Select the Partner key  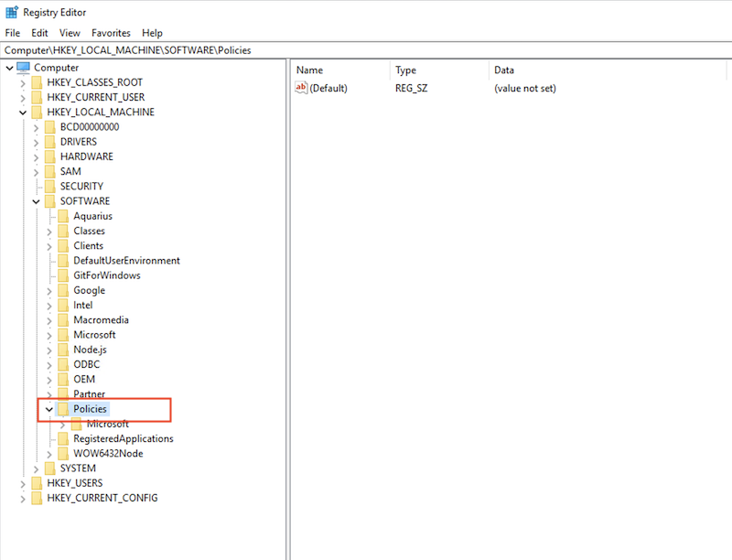pyautogui.click(x=89, y=394)
